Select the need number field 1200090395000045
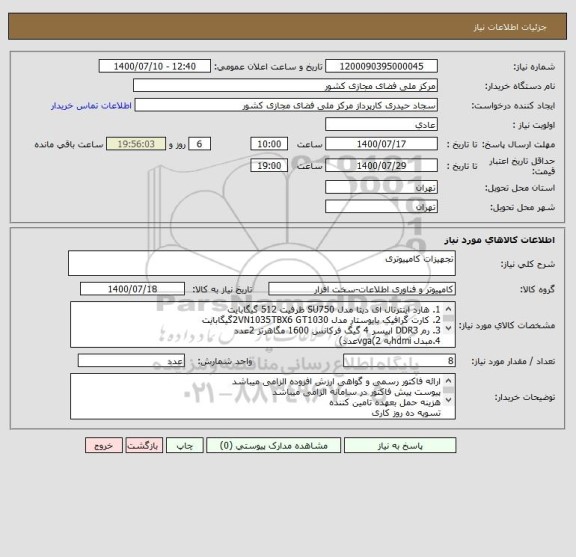 point(381,66)
